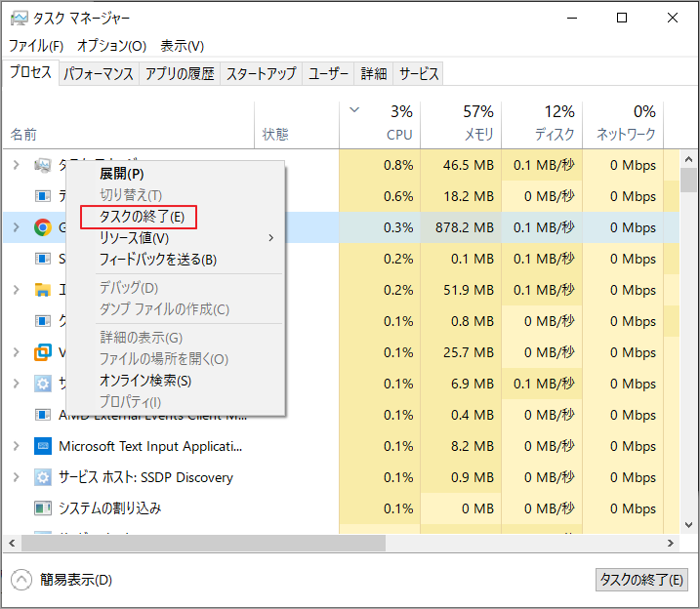The image size is (700, 609).
Task: Click the Microsoft Text Input Application icon
Action: coord(42,446)
